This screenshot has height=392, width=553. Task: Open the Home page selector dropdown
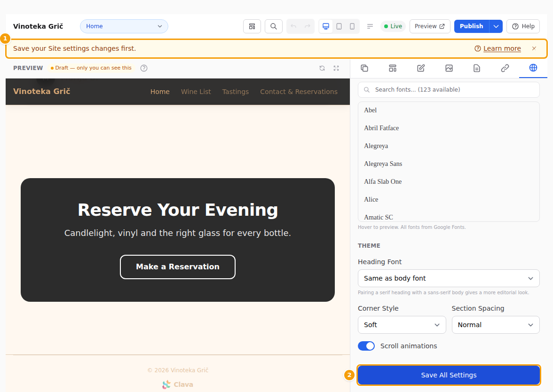tap(124, 26)
